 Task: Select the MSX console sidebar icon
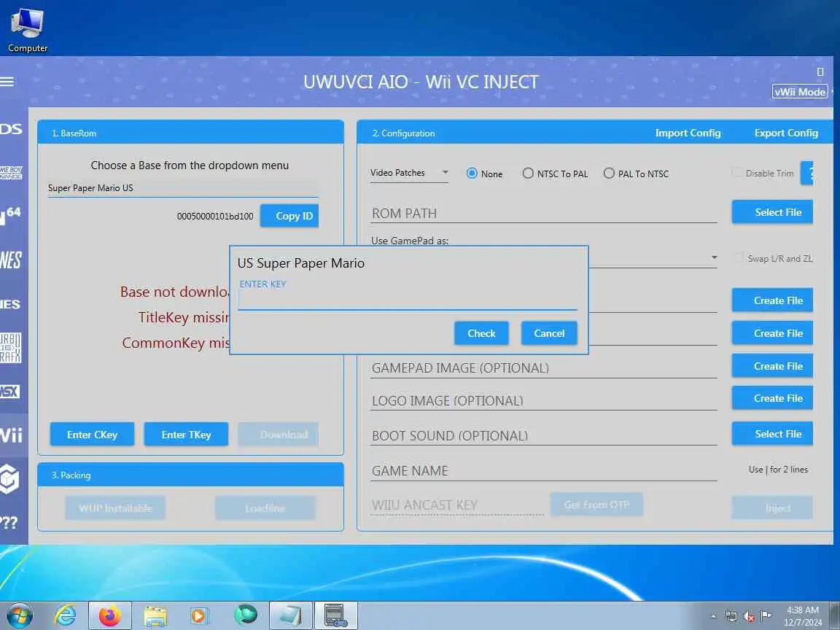click(10, 391)
